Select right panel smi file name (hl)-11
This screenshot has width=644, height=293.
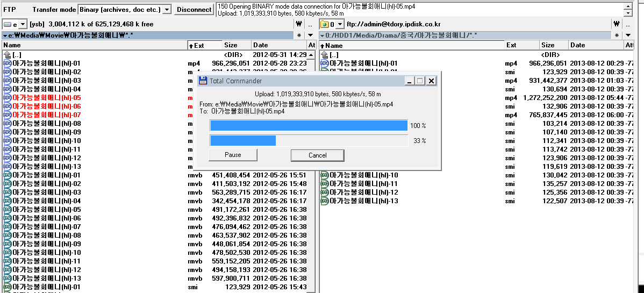(x=363, y=184)
